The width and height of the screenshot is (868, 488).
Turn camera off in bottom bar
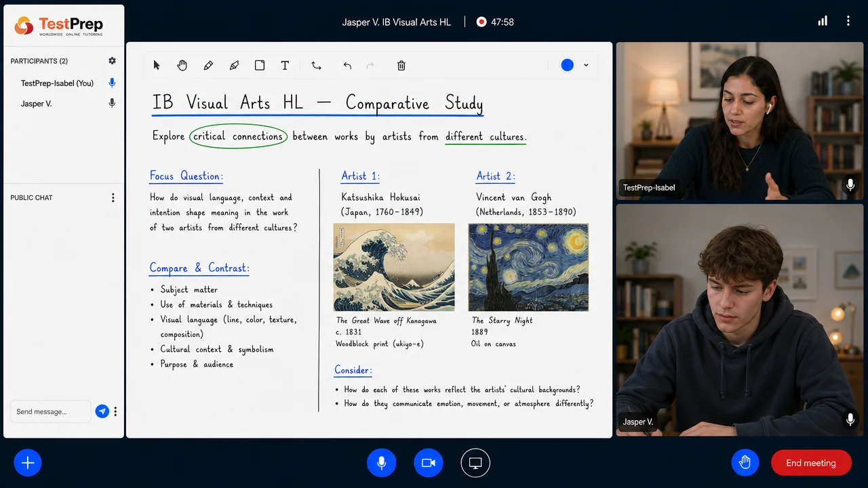pos(429,463)
